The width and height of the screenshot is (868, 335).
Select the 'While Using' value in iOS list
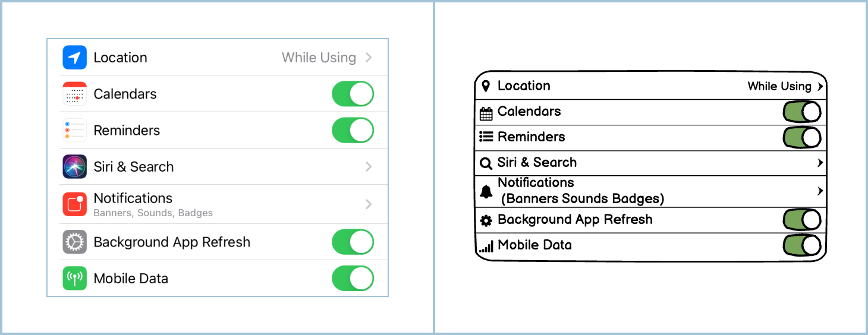point(319,58)
